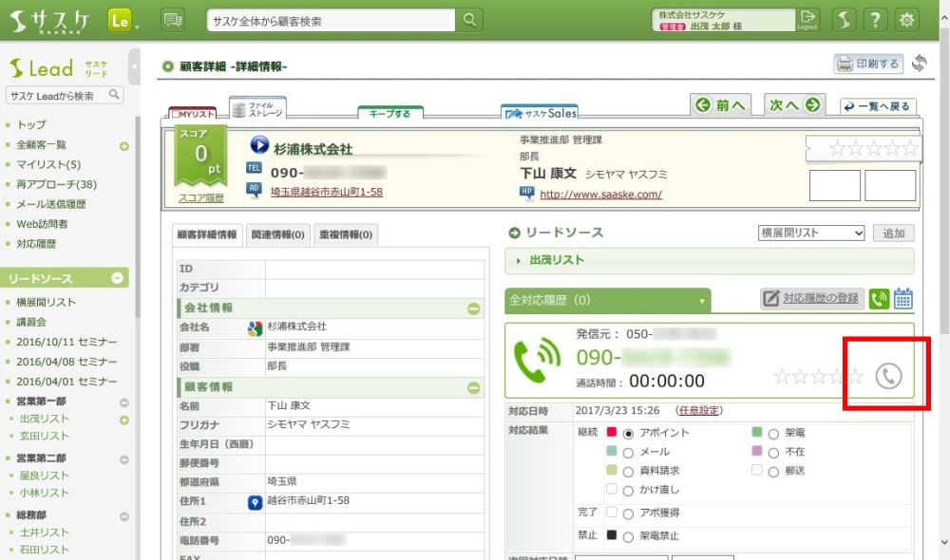The image size is (950, 560).
Task: Click the refresh arrows icon near print
Action: tap(919, 64)
